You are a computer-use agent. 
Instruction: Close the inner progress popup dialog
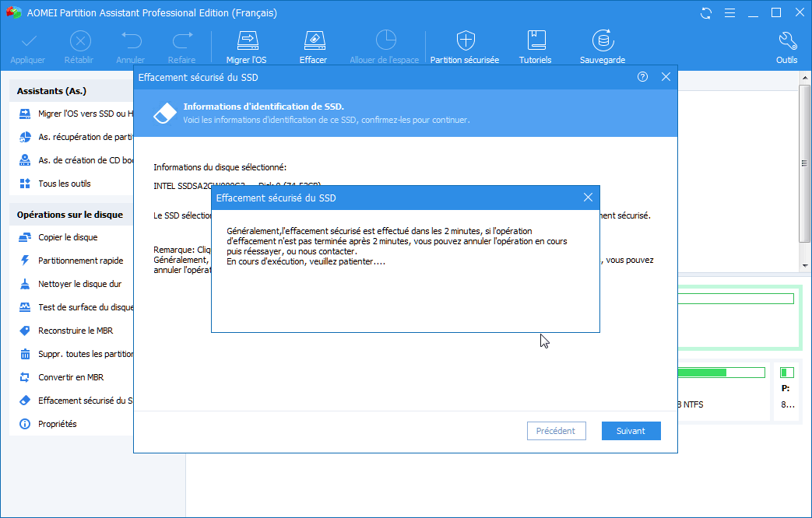point(588,198)
